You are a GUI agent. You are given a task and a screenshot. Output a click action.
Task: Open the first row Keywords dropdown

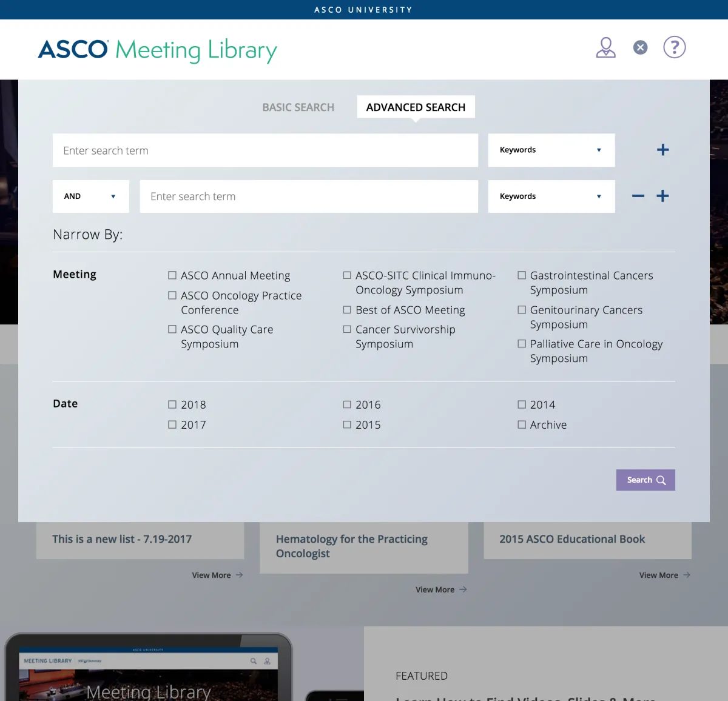click(x=551, y=150)
